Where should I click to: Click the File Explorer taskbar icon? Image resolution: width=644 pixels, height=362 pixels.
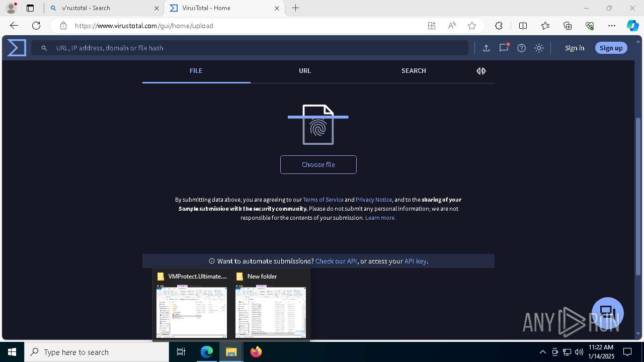click(x=231, y=352)
